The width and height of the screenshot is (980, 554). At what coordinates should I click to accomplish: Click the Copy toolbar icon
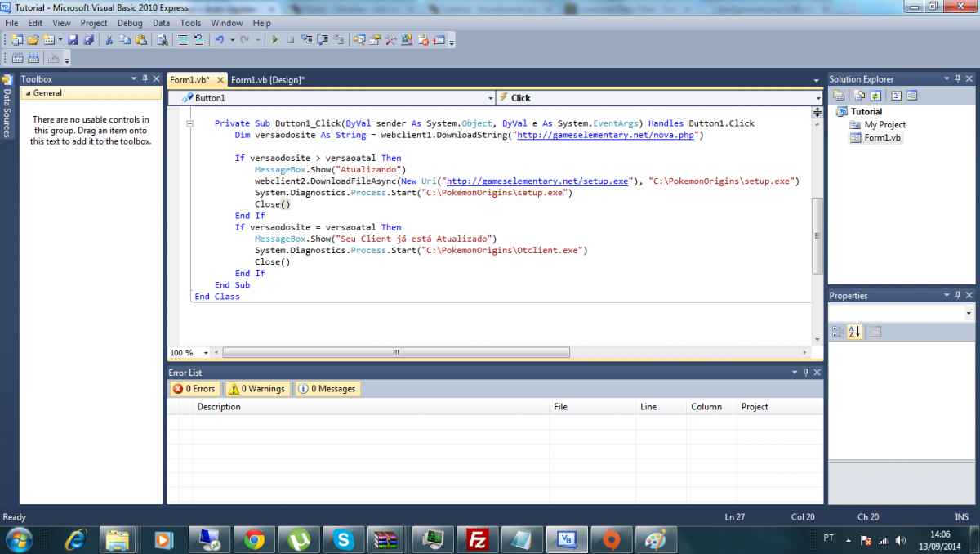[126, 39]
